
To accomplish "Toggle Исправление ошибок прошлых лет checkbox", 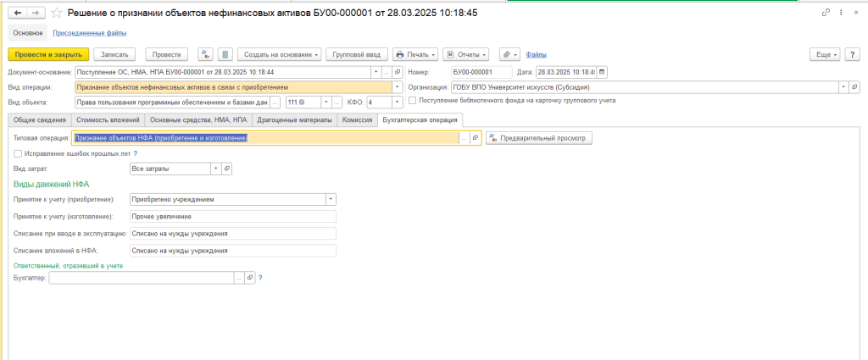I will (19, 153).
